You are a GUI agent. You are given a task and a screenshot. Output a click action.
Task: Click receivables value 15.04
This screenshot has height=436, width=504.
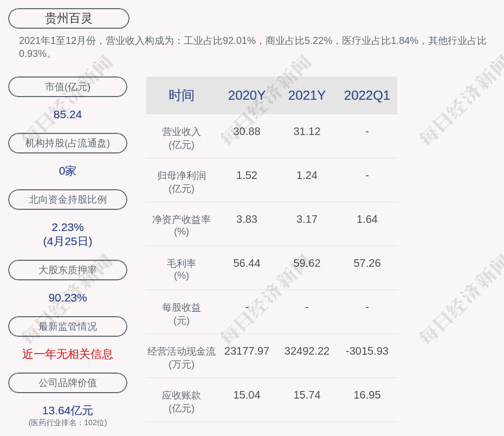coord(247,395)
